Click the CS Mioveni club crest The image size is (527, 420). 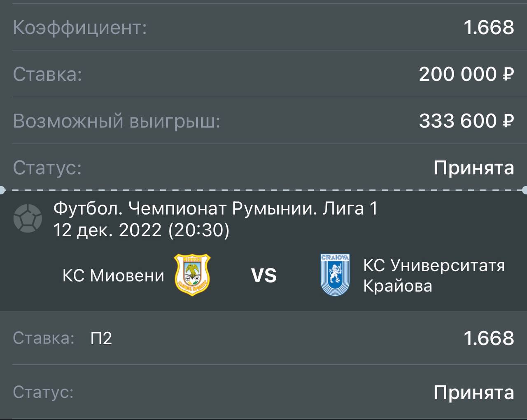[x=192, y=275]
